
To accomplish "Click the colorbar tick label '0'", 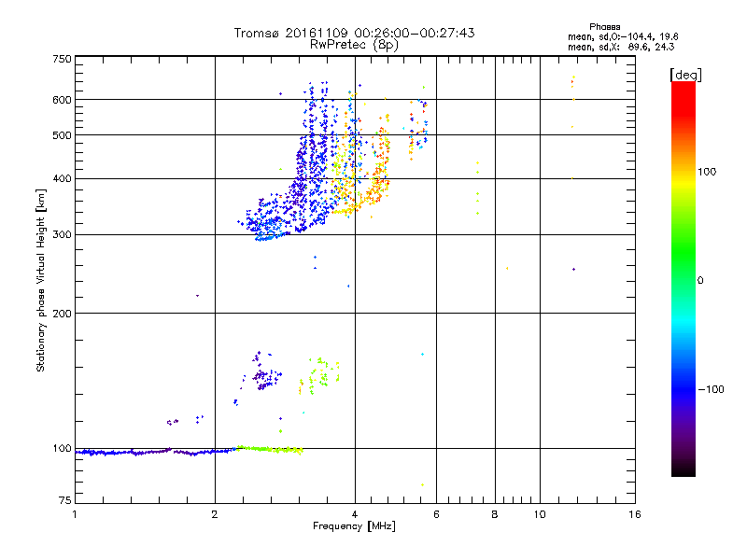I will point(700,281).
